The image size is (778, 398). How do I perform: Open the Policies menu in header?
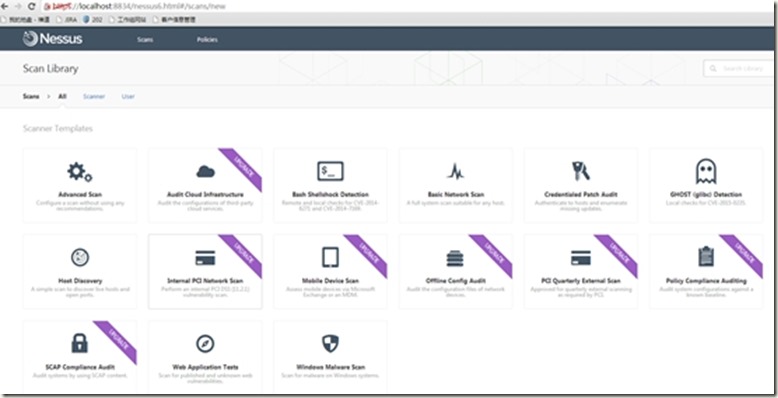pos(207,39)
